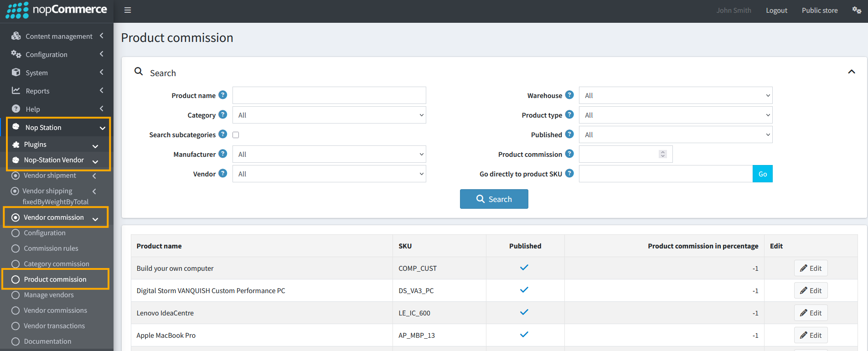Click the Warehouse help icon
868x351 pixels.
pos(569,95)
